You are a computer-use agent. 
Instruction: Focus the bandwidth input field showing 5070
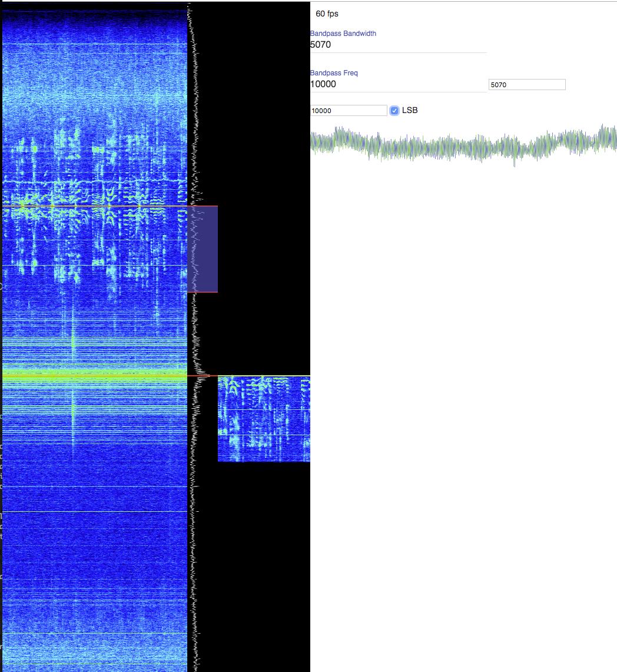pyautogui.click(x=527, y=85)
